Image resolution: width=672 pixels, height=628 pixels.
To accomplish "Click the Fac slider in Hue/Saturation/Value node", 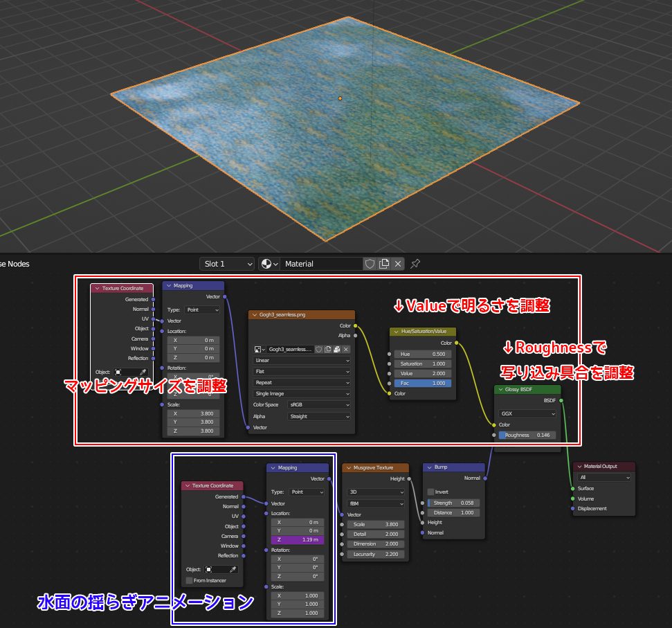I will pos(422,383).
